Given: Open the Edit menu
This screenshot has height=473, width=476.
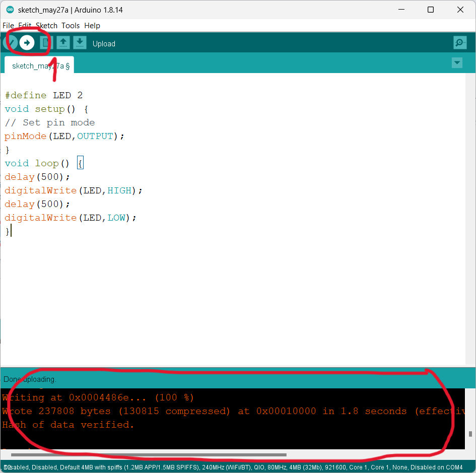Looking at the screenshot, I should coord(25,26).
